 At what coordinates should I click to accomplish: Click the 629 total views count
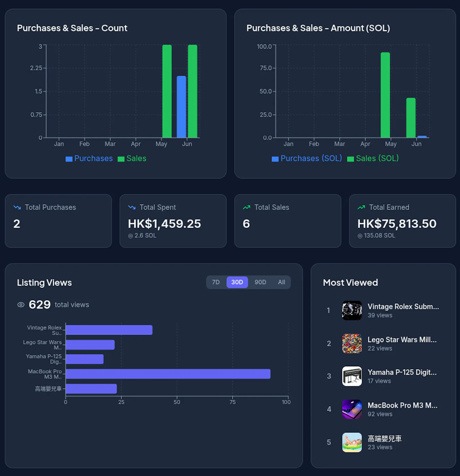click(40, 304)
